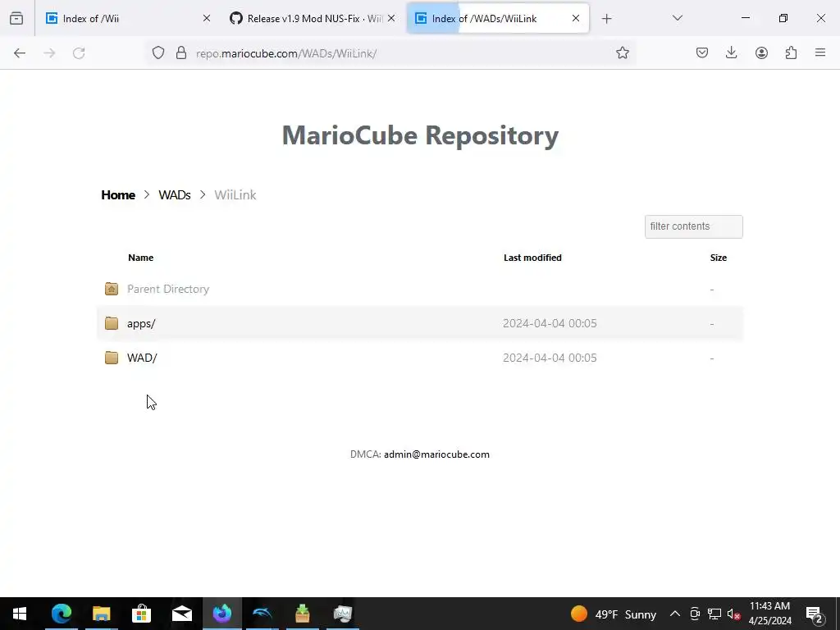Expand the list all tabs dropdown
The width and height of the screenshot is (840, 630).
677,18
